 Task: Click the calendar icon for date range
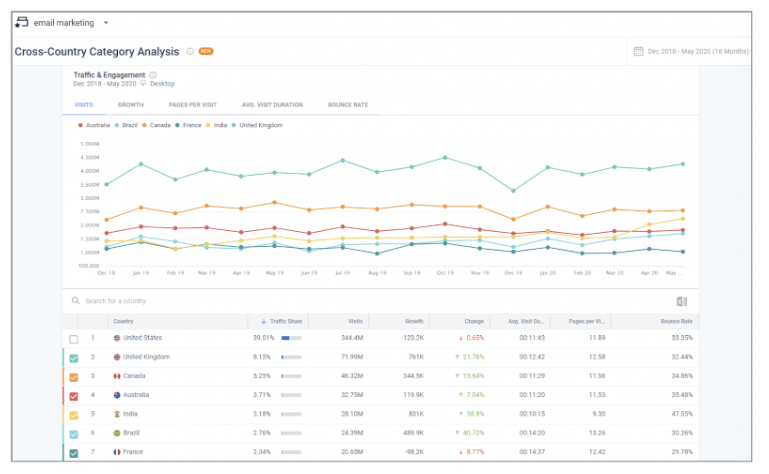click(637, 51)
